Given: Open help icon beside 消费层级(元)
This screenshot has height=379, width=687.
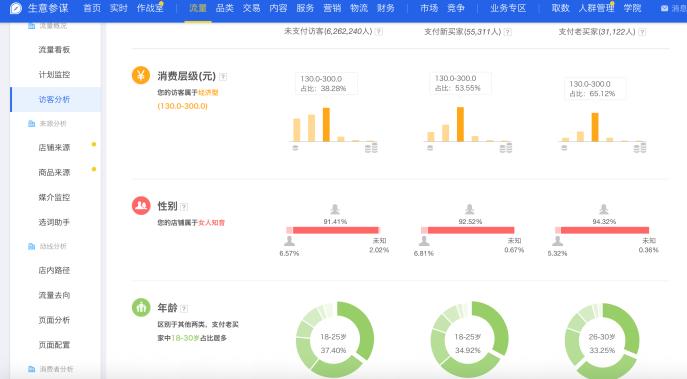Looking at the screenshot, I should tap(223, 77).
